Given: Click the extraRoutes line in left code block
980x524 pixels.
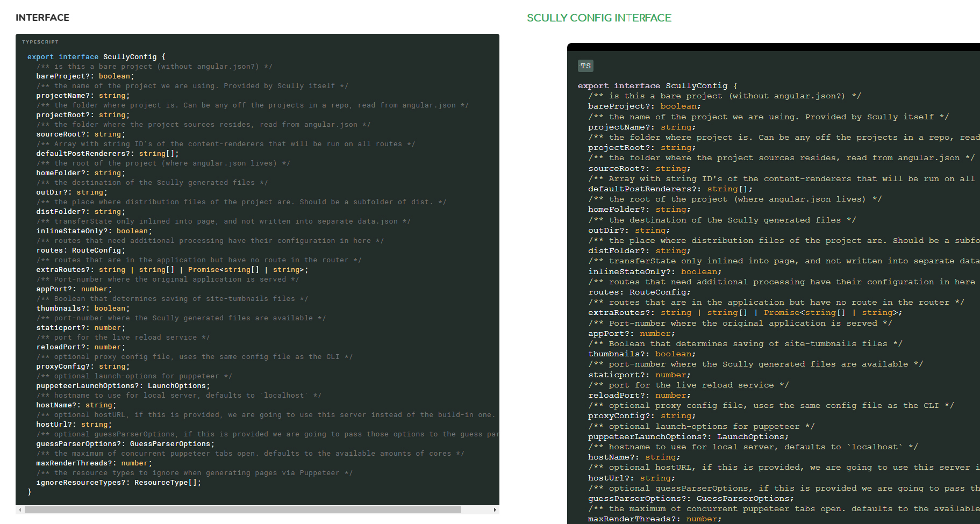Looking at the screenshot, I should point(173,270).
